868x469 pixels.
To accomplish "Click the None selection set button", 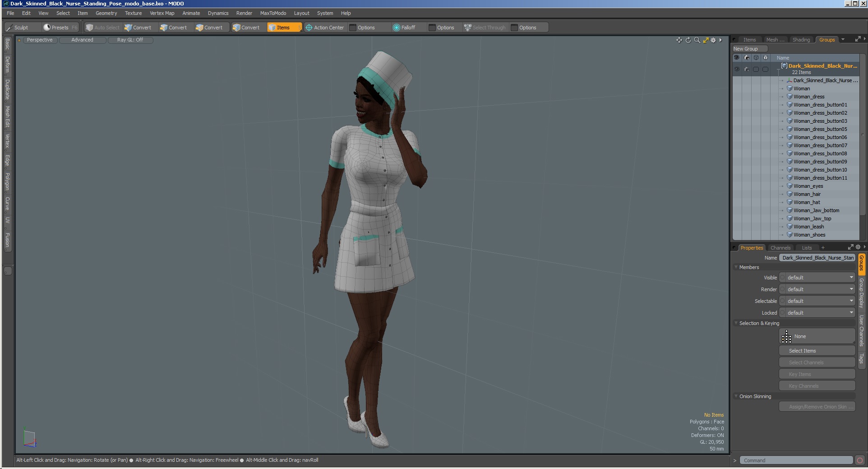I will [817, 336].
